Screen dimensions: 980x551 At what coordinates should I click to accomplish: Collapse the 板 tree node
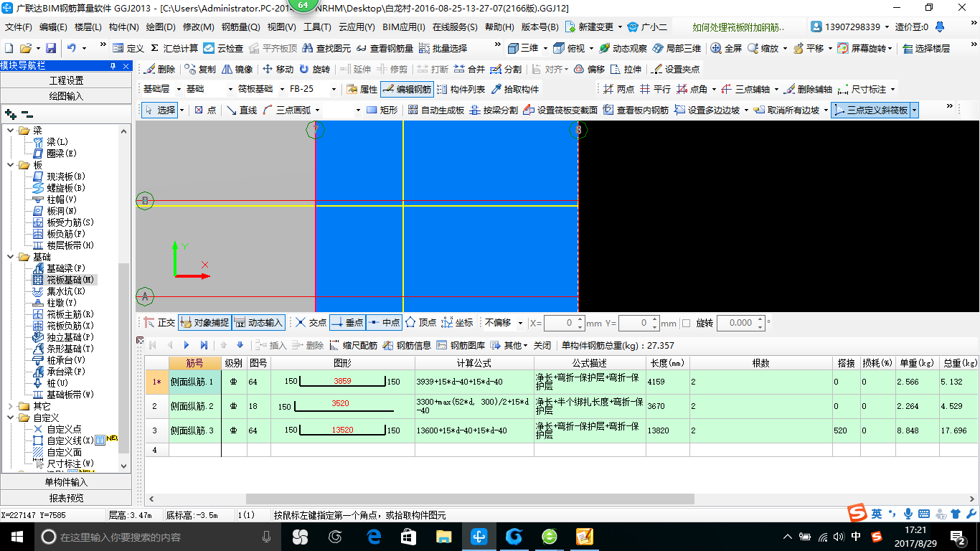[11, 165]
